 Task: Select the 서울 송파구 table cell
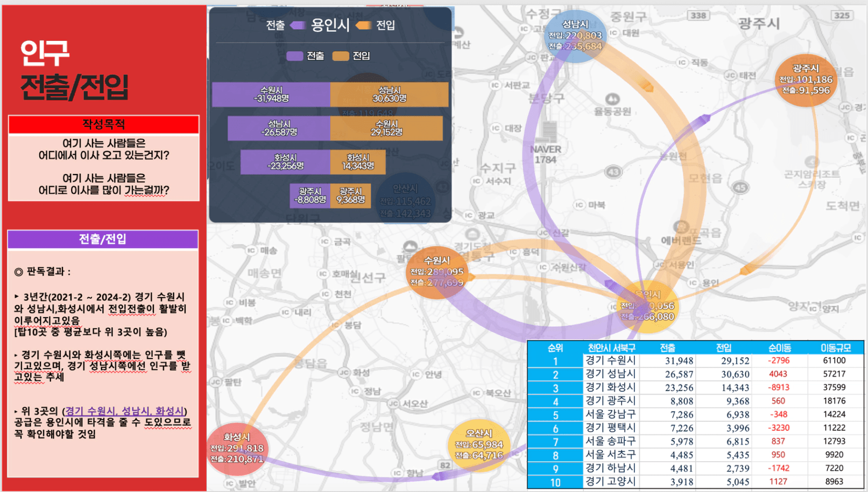tap(611, 441)
